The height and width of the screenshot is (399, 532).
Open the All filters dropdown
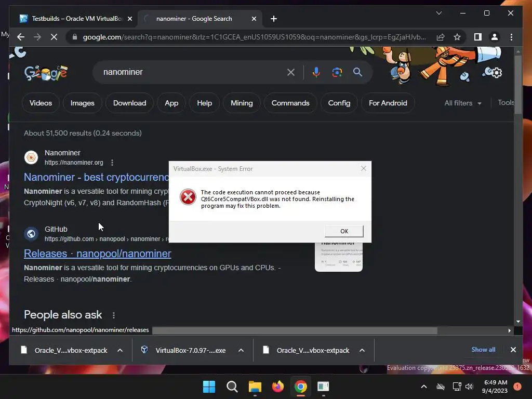coord(463,103)
